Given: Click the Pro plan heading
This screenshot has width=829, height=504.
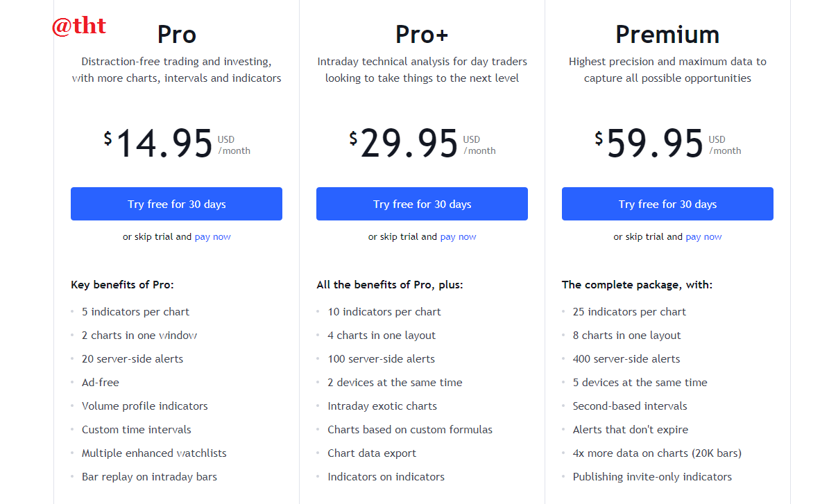Looking at the screenshot, I should (x=177, y=35).
